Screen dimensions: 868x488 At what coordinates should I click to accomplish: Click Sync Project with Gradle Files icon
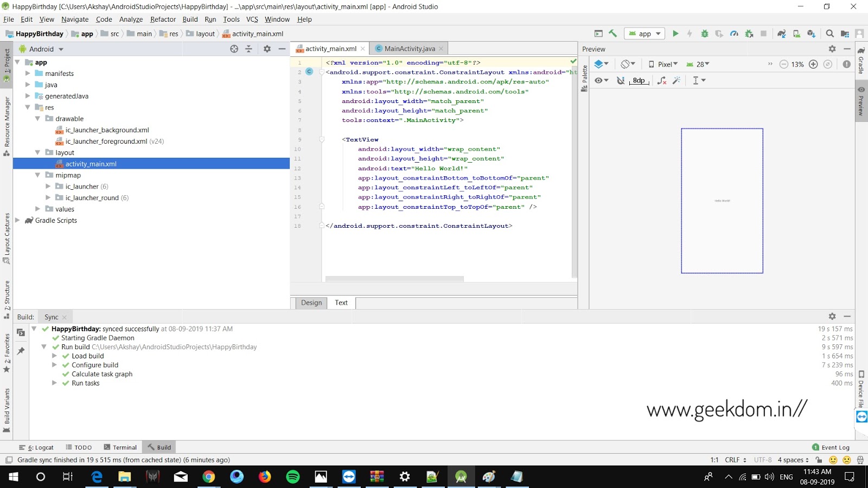782,34
